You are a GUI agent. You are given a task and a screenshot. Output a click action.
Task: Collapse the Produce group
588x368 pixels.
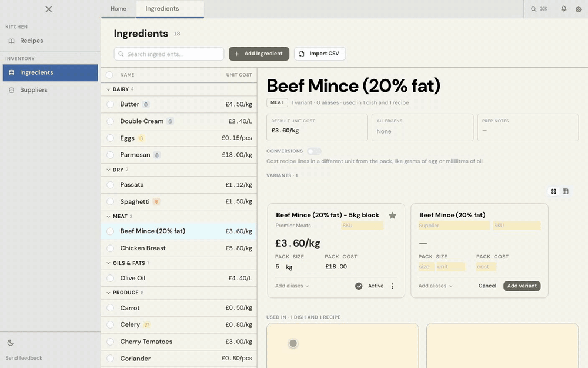click(108, 293)
